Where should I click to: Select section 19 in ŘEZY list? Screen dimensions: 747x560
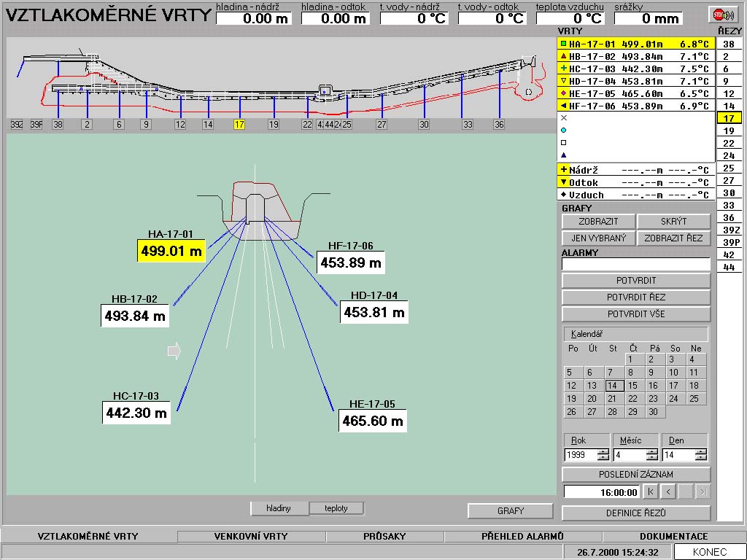click(x=728, y=131)
